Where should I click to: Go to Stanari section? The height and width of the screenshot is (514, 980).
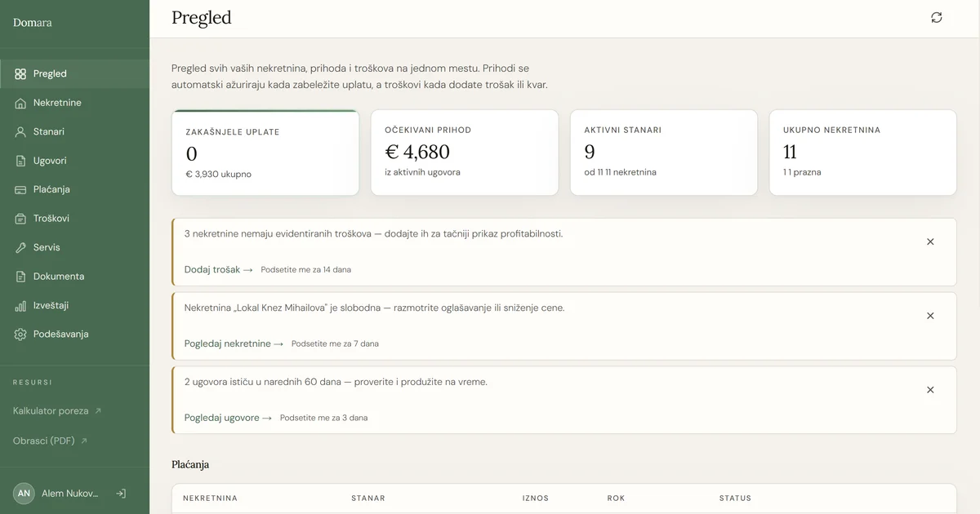pos(48,131)
